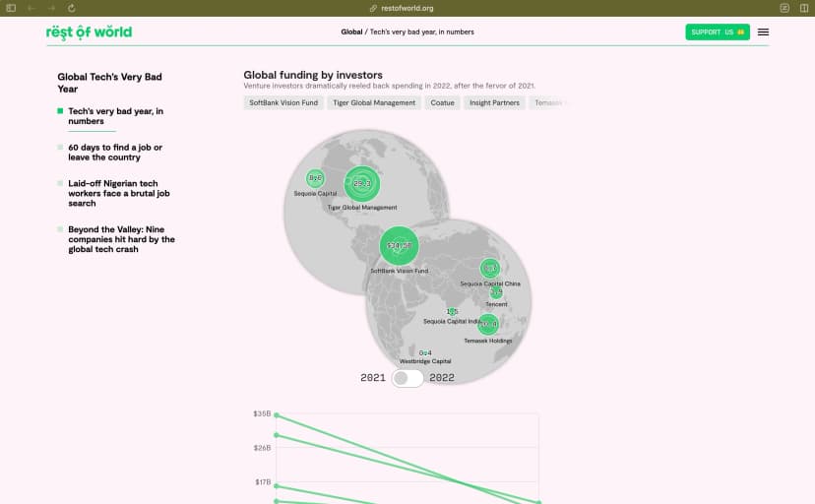Click the 2022 year label

click(442, 378)
